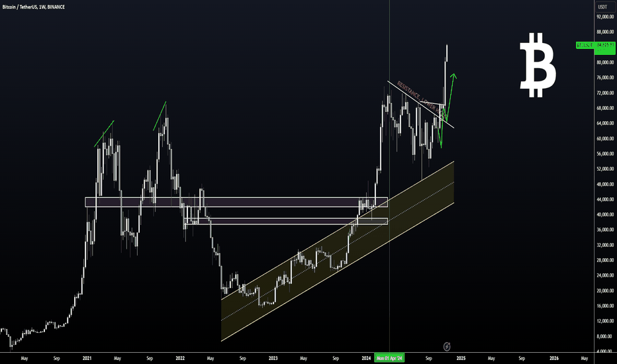Select the 'Mon 01 Apr '24' date marker
The width and height of the screenshot is (617, 364).
point(389,358)
